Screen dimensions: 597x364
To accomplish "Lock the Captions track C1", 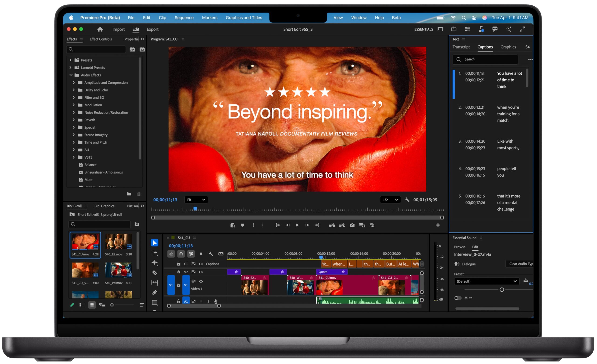I will [x=179, y=264].
